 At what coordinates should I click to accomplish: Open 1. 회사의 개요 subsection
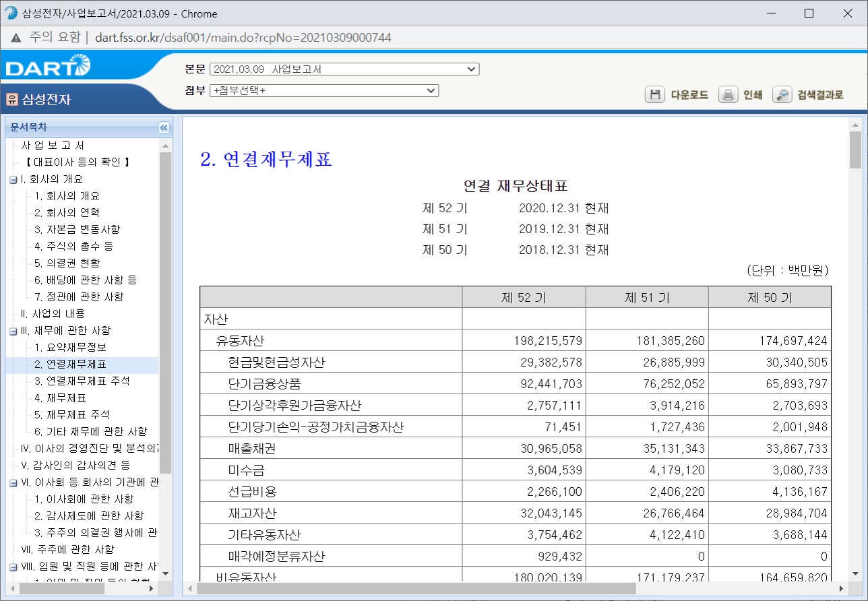(67, 196)
